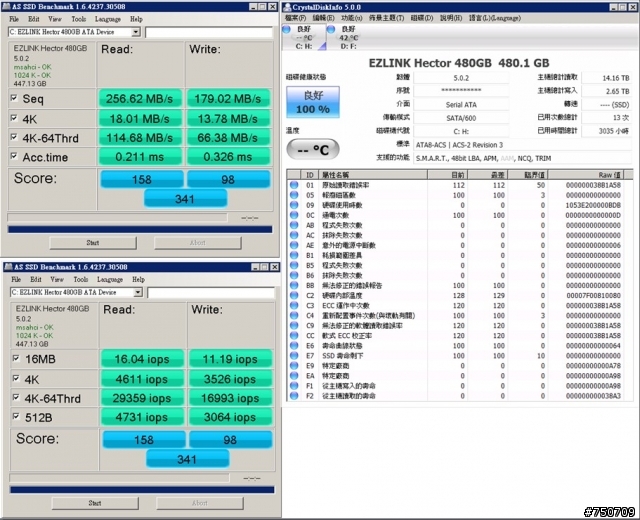Click the blue status dot for attribute C4
Screen dimensions: 640x520
(293, 316)
